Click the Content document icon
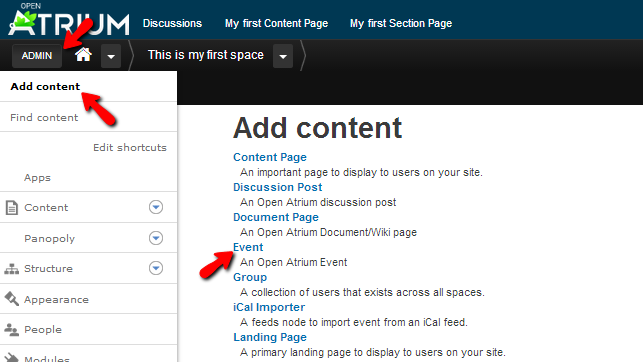 click(x=11, y=207)
